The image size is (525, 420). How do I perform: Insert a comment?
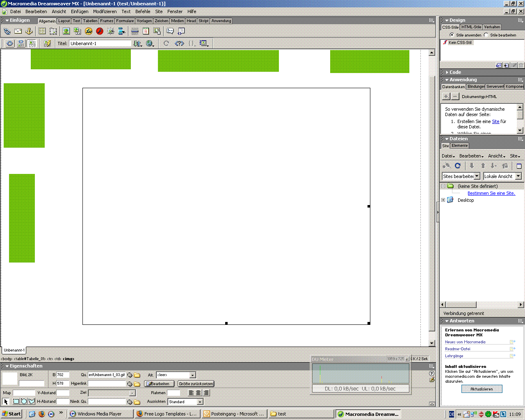(x=170, y=31)
